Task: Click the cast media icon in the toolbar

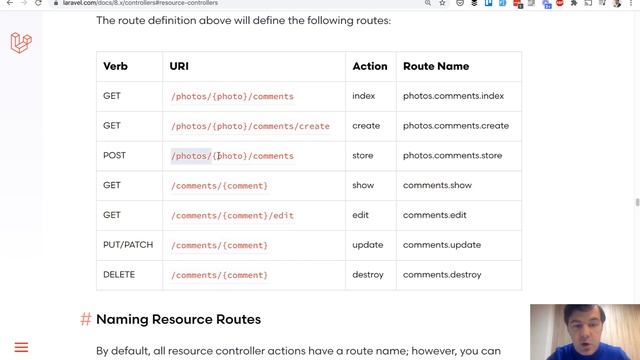Action: (588, 3)
